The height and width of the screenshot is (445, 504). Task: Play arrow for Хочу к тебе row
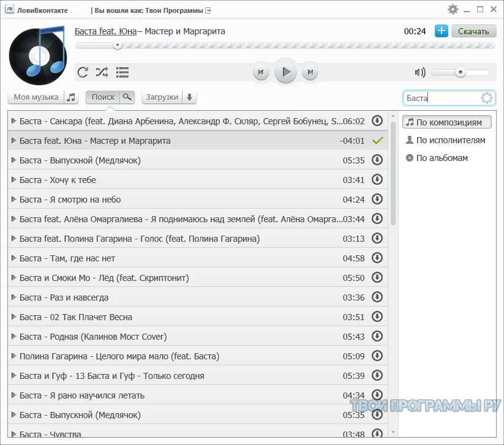[x=13, y=179]
